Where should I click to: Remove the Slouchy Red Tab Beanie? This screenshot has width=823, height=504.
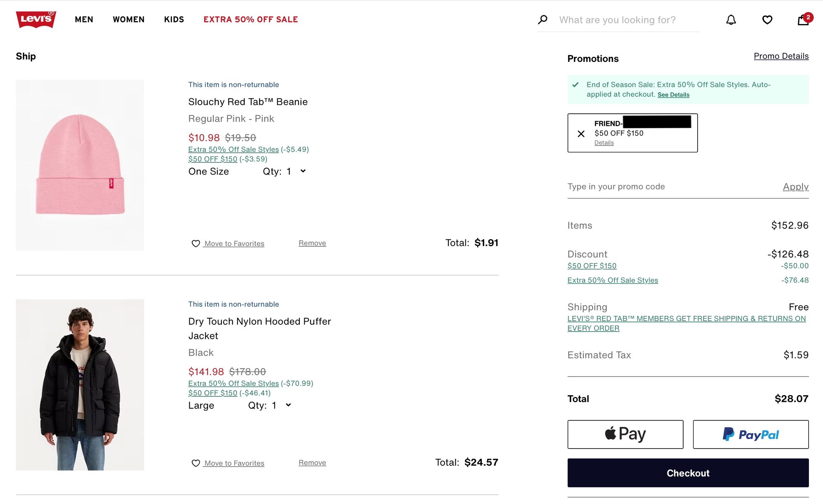[312, 243]
